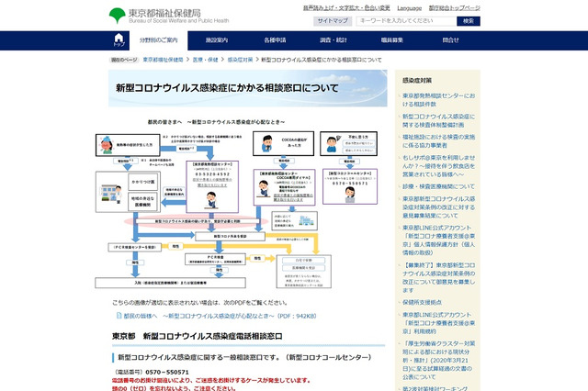Click 東京都福祉保健局 breadcrumb link
The width and height of the screenshot is (588, 391).
pos(164,60)
